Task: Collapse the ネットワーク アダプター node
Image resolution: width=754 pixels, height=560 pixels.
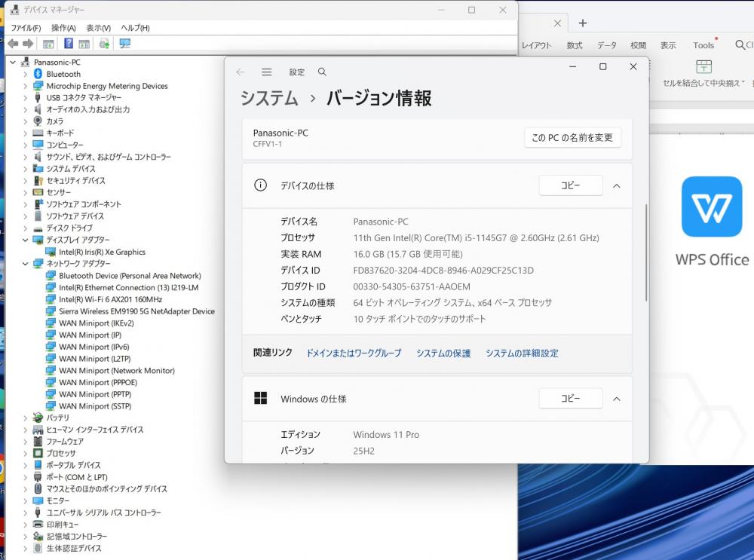Action: pos(25,264)
